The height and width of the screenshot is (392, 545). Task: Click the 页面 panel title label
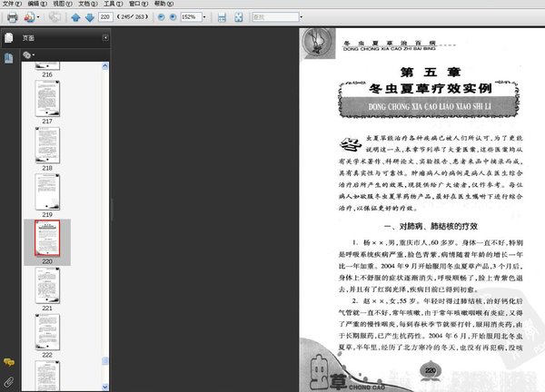[28, 38]
